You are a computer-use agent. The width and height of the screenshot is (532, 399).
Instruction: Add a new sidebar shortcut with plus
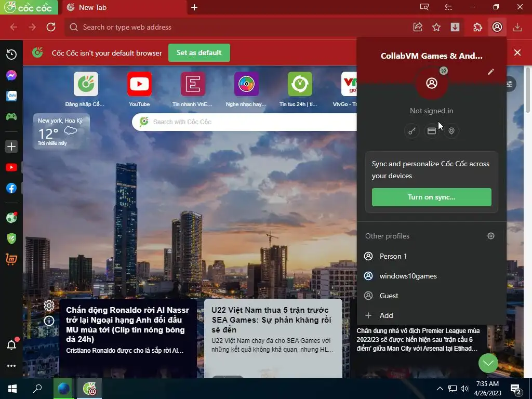[x=11, y=147]
